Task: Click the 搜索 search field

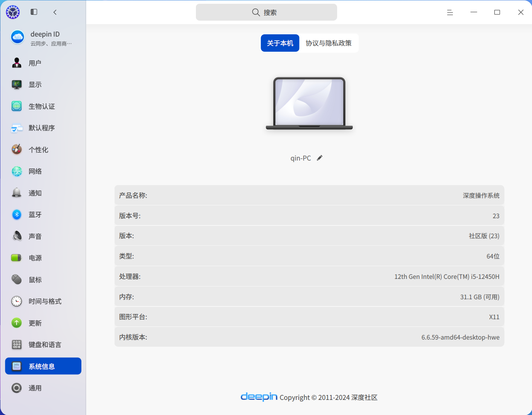Action: 266,12
